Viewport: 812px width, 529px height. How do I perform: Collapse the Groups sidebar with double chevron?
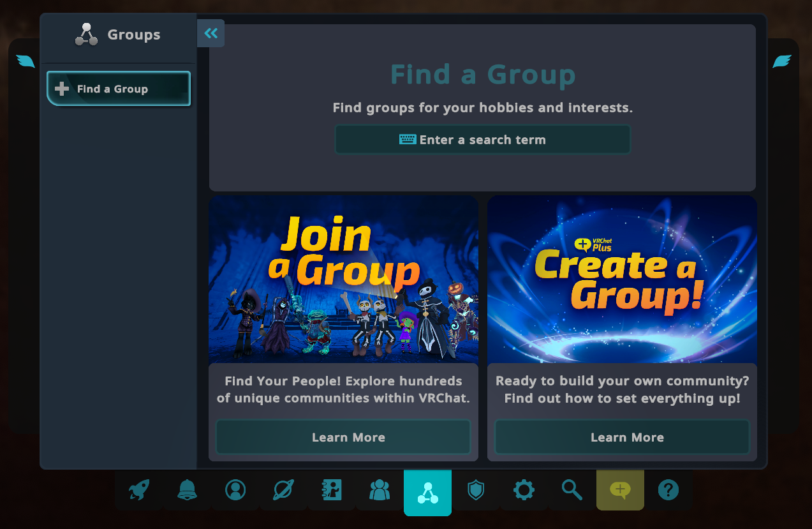pyautogui.click(x=211, y=33)
